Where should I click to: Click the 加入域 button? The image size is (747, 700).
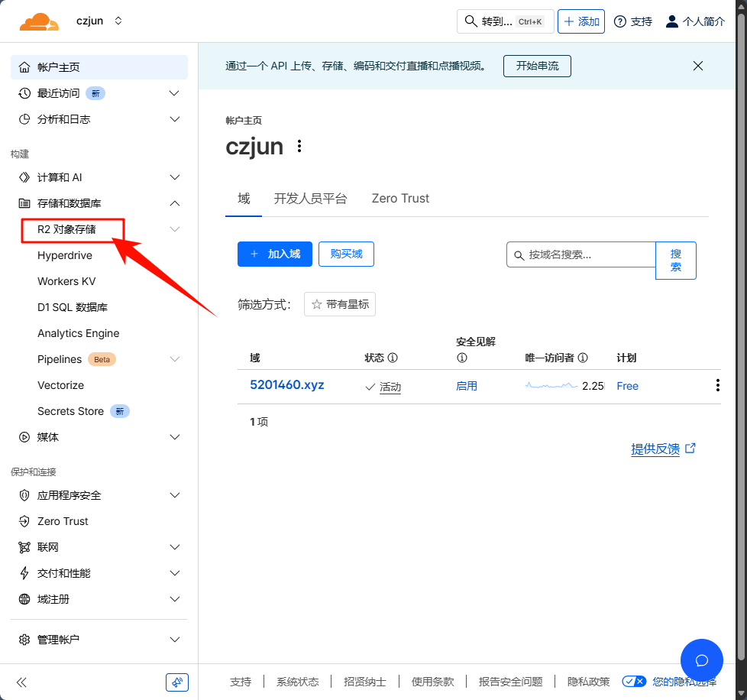[x=275, y=254]
